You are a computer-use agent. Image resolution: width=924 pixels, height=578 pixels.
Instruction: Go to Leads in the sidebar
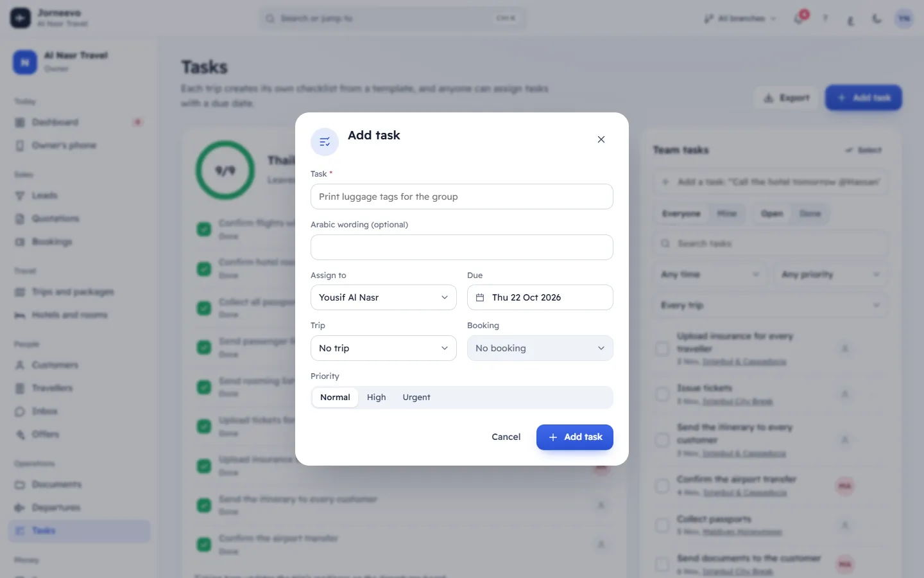point(78,195)
